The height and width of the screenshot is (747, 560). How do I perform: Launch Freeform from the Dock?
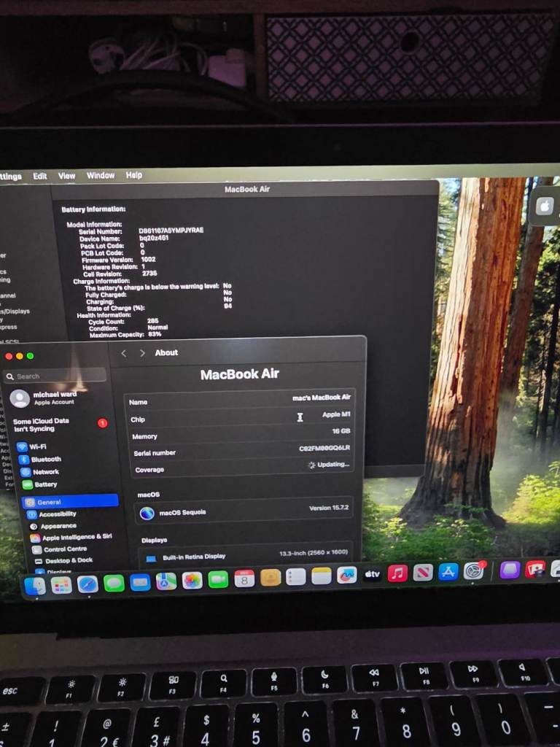tap(346, 575)
